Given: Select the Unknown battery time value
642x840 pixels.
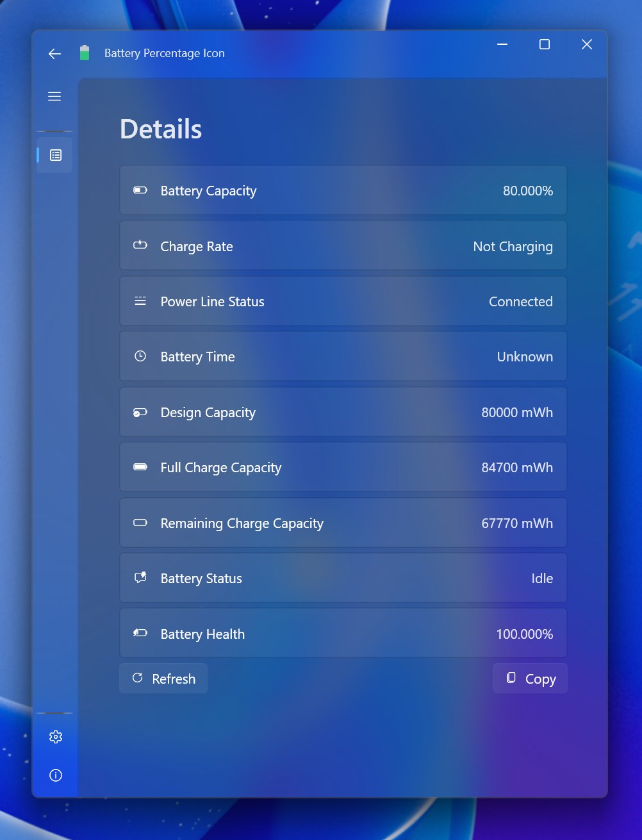Looking at the screenshot, I should [x=525, y=357].
